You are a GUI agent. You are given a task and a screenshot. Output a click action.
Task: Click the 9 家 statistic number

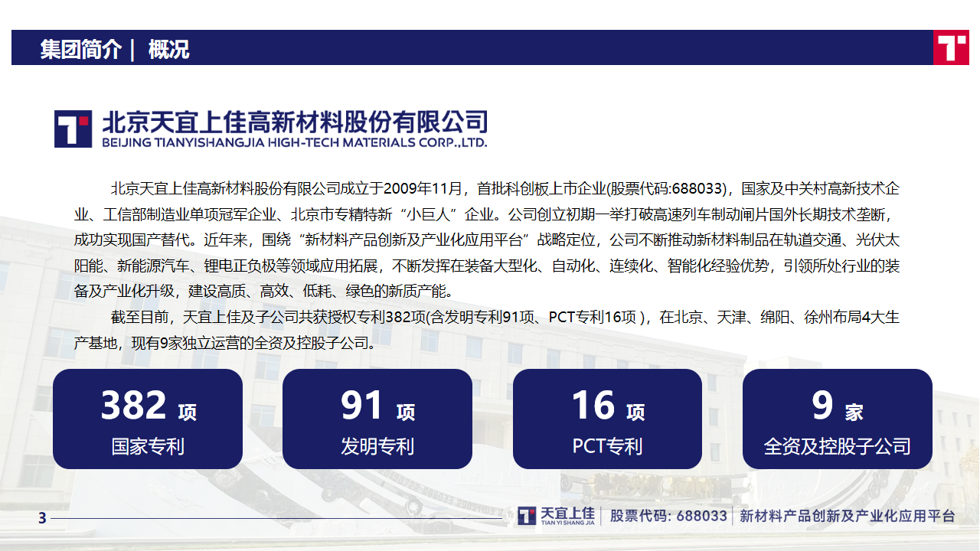click(x=838, y=406)
